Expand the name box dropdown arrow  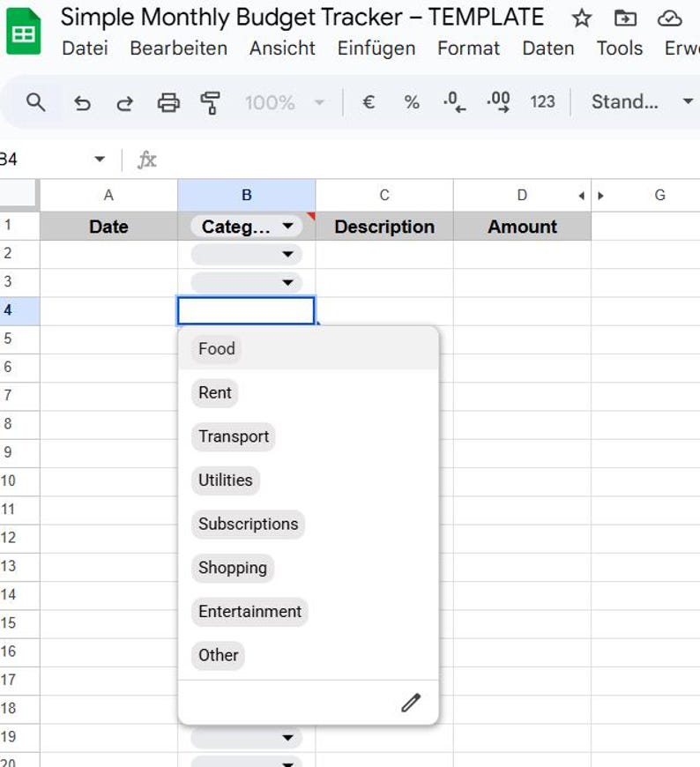tap(100, 159)
